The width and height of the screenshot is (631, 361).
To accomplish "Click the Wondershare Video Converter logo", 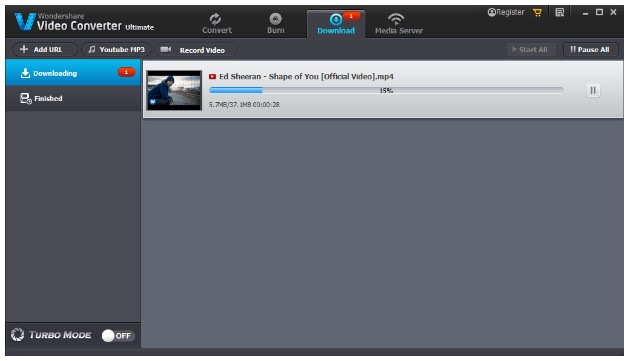I will tap(84, 22).
